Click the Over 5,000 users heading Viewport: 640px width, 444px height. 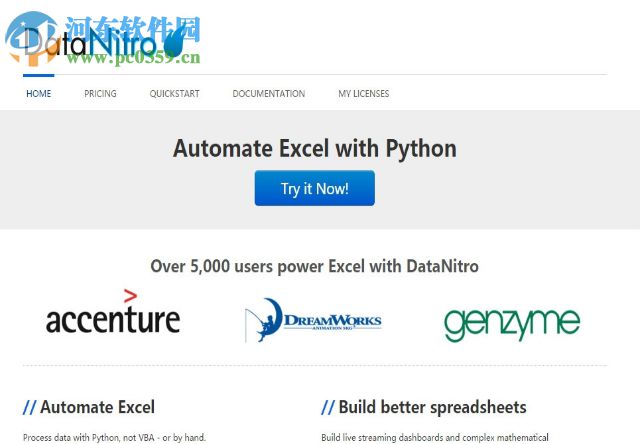(x=314, y=266)
